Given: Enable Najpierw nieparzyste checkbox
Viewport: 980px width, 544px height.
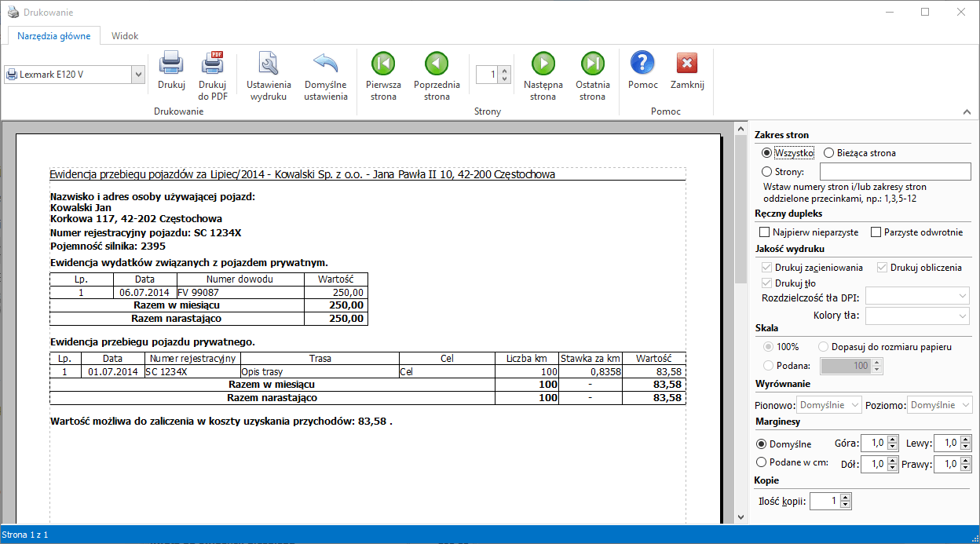Looking at the screenshot, I should (x=765, y=232).
